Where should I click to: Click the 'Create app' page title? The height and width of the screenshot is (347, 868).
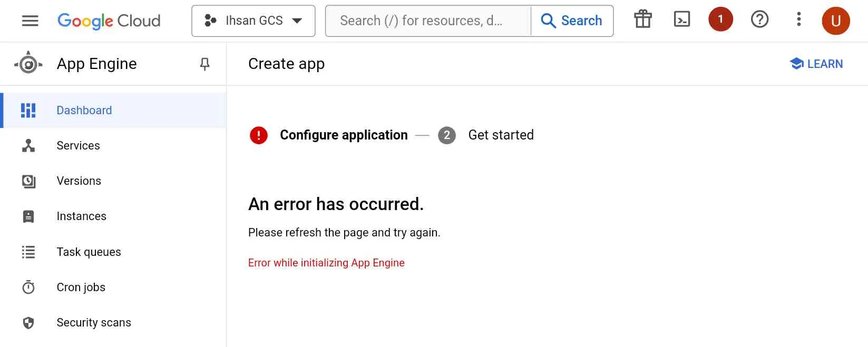pos(286,64)
